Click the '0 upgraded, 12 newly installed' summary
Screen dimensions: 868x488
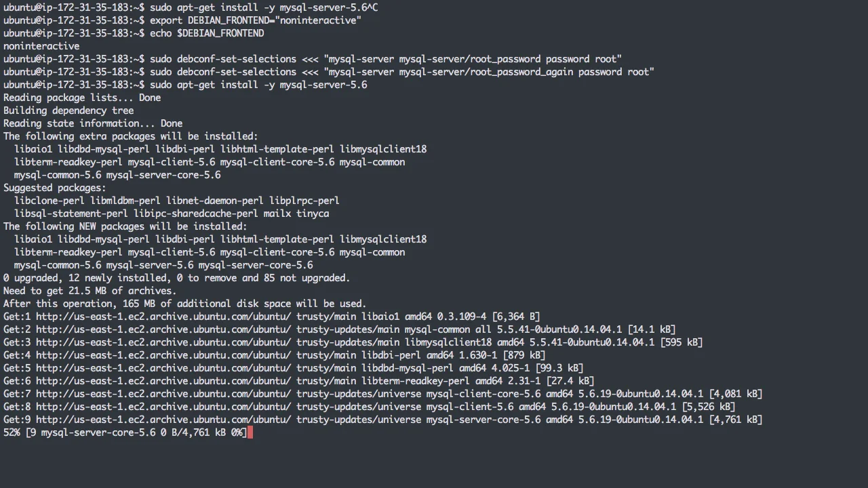[177, 278]
